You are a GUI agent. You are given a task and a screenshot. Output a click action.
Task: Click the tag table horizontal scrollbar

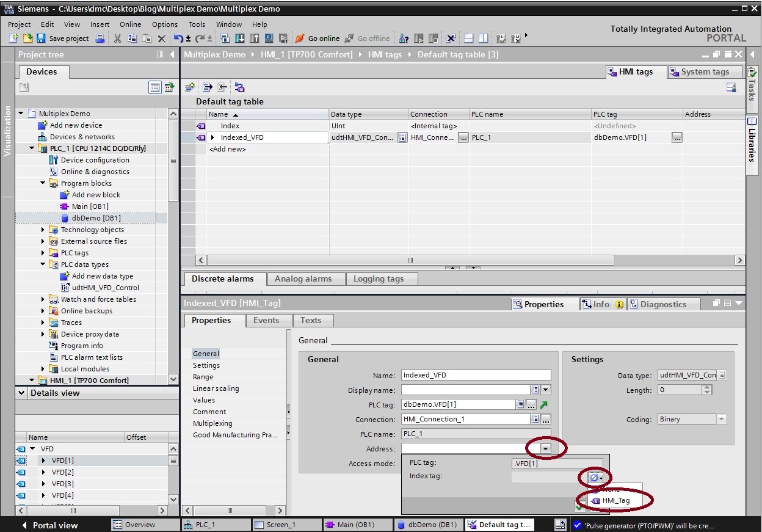(410, 260)
